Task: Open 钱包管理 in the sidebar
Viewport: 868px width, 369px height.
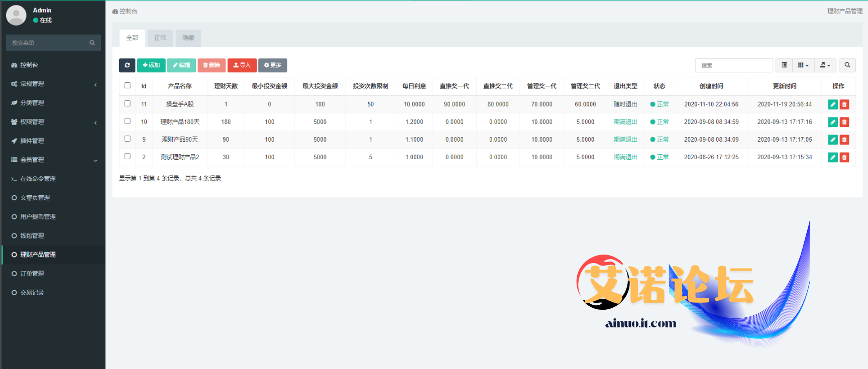Action: [x=53, y=236]
